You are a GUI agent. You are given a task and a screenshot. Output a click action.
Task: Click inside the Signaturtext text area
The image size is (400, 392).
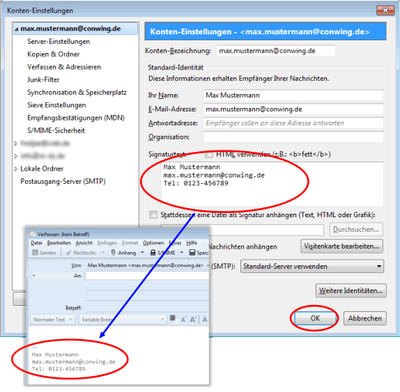click(272, 184)
